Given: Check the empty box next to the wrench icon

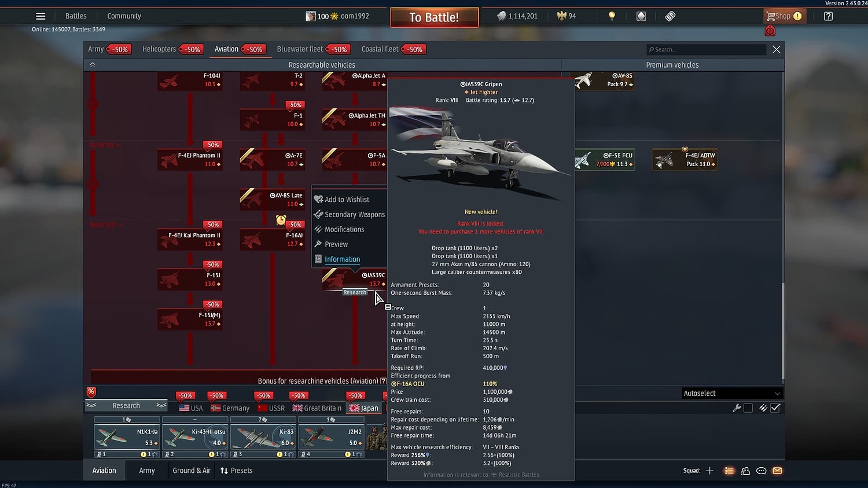Looking at the screenshot, I should click(x=748, y=407).
